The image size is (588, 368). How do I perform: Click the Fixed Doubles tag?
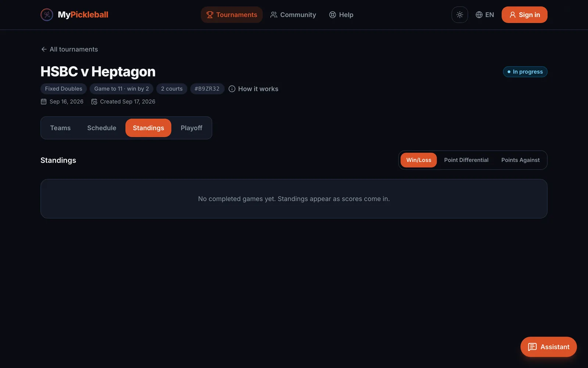pyautogui.click(x=64, y=89)
